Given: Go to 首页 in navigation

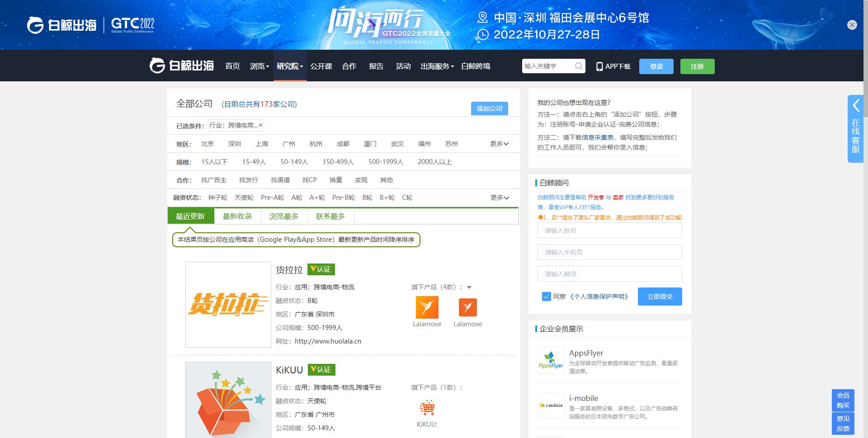Looking at the screenshot, I should point(233,66).
